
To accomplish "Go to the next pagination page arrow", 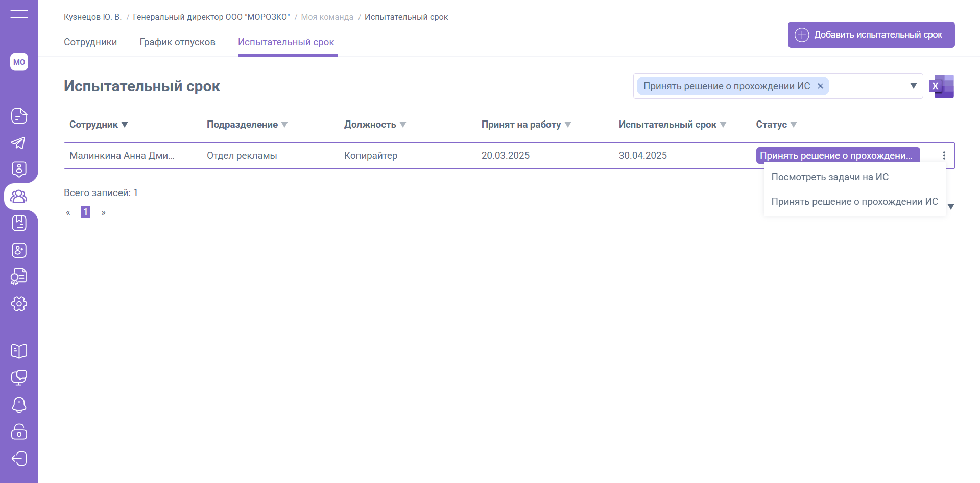I will 104,212.
